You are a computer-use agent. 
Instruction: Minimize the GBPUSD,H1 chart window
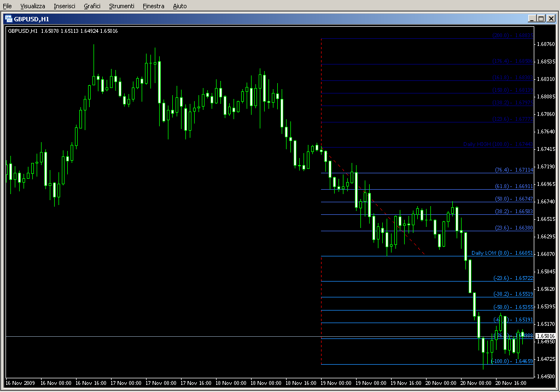532,18
